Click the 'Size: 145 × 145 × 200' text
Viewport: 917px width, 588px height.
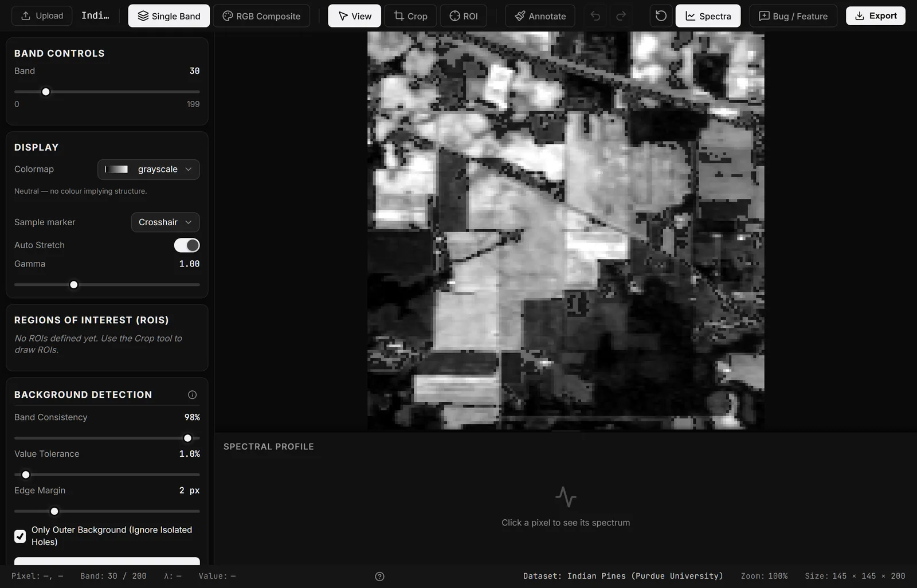click(855, 576)
